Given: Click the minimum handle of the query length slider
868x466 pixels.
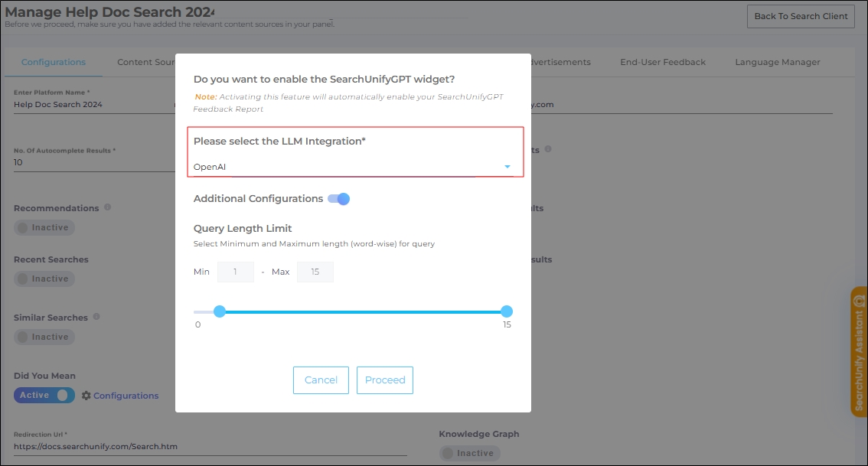Looking at the screenshot, I should pos(220,311).
